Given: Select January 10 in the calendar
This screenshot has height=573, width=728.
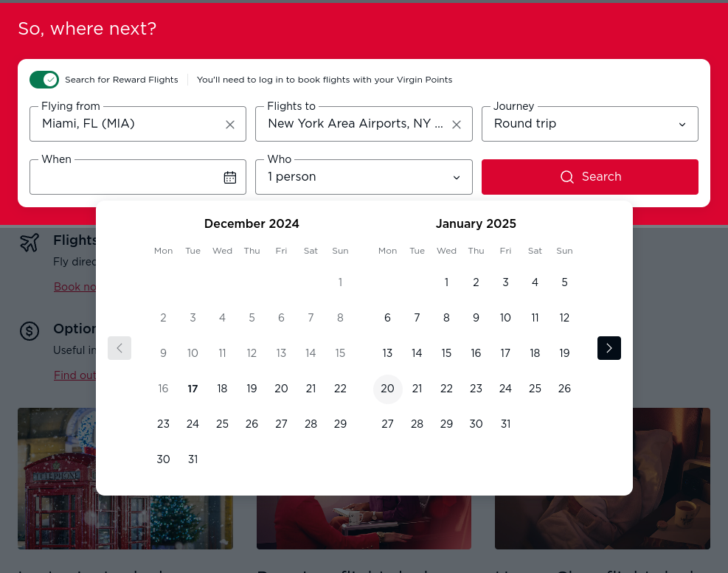Looking at the screenshot, I should (x=505, y=318).
